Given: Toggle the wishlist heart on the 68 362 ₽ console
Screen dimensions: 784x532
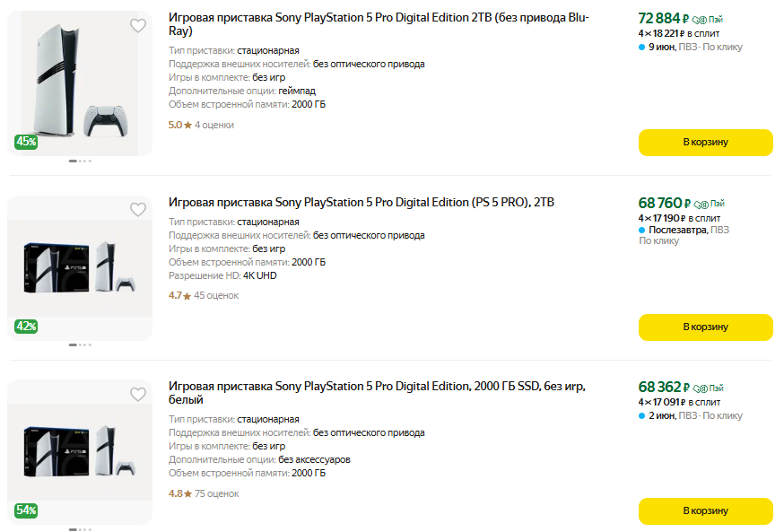Looking at the screenshot, I should (137, 395).
